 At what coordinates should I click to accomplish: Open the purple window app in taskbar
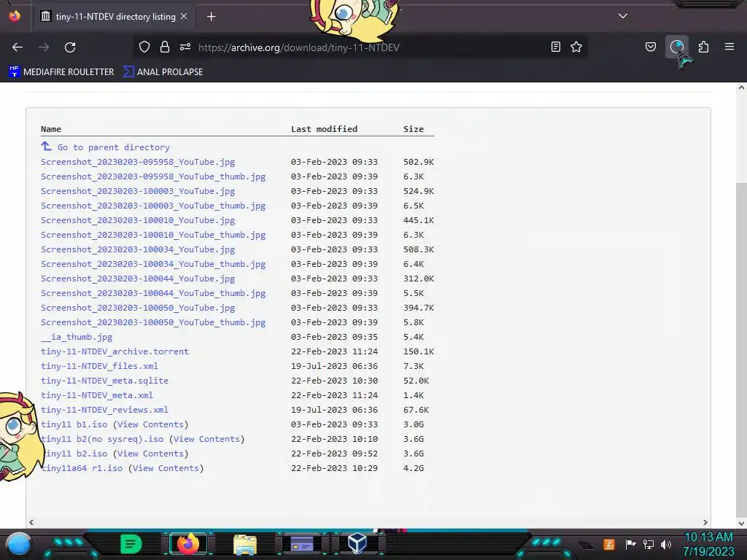(301, 544)
